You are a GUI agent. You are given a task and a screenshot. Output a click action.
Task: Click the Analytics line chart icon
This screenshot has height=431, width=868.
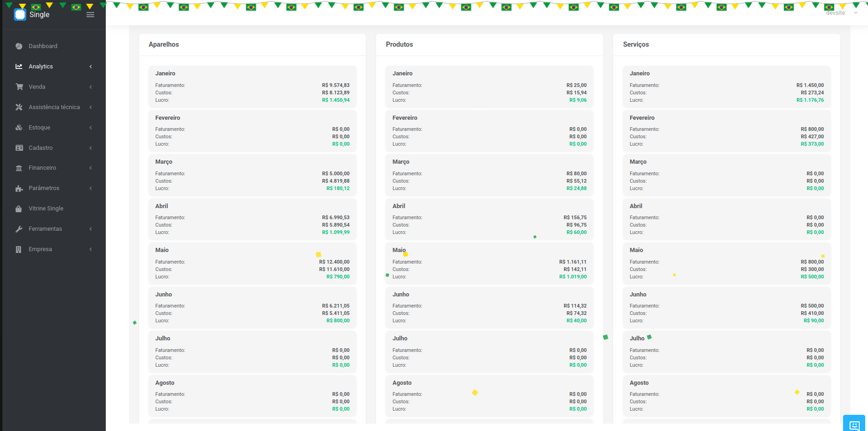tap(19, 67)
